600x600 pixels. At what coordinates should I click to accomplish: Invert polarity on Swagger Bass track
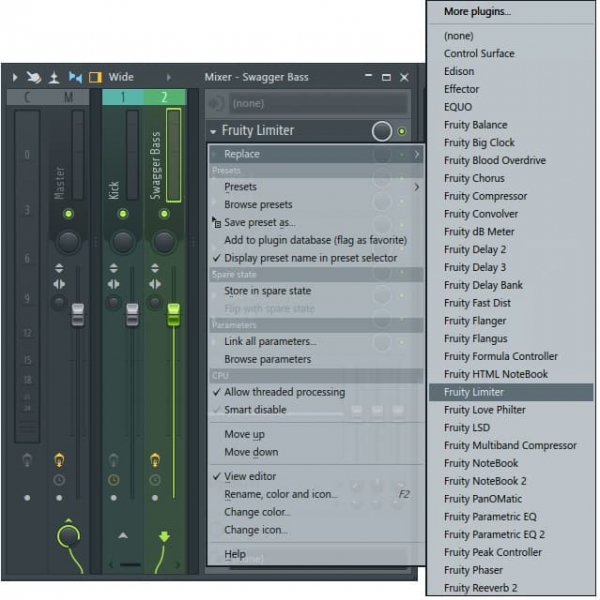(155, 268)
